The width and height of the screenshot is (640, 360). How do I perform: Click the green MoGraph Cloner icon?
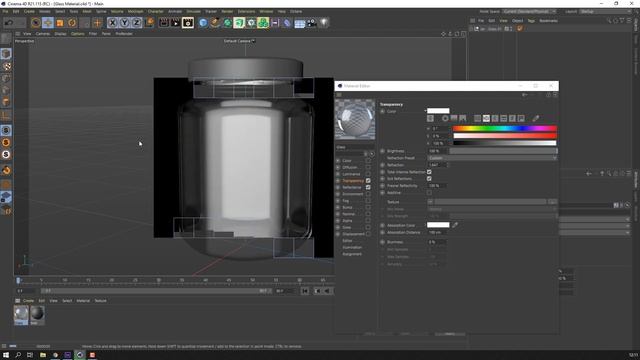pos(263,23)
